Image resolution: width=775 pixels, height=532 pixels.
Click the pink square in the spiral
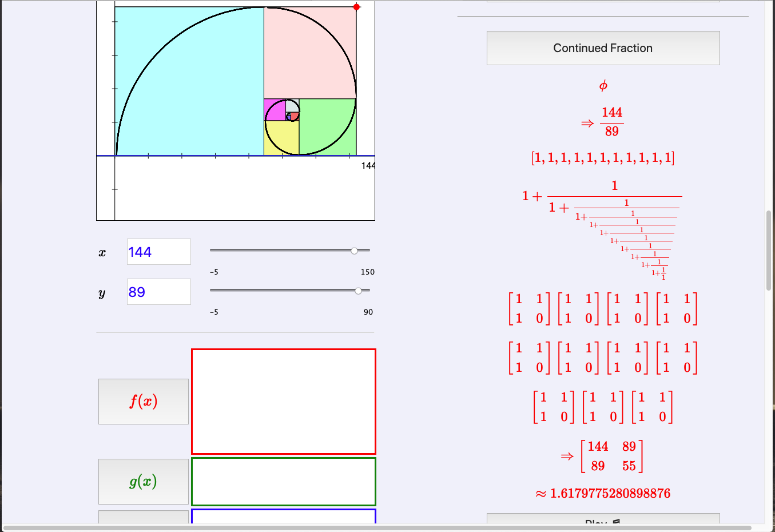point(309,53)
